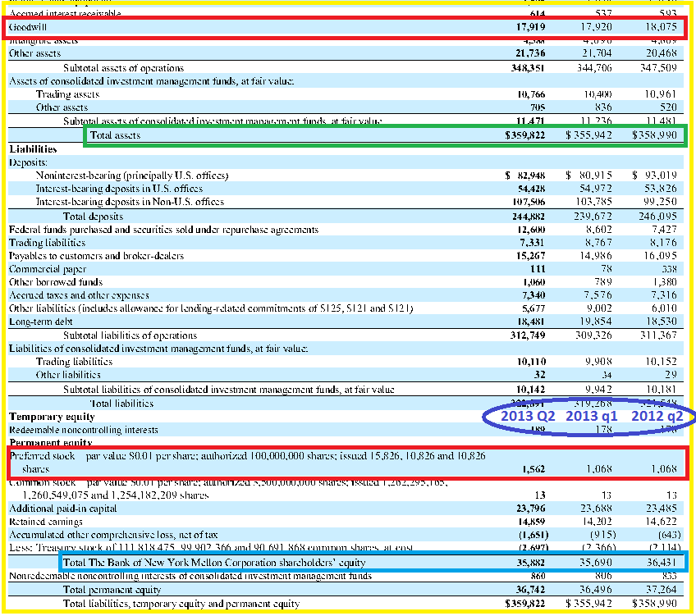The image size is (696, 616).
Task: Click Trading liabilities value 10,110
Action: (531, 362)
